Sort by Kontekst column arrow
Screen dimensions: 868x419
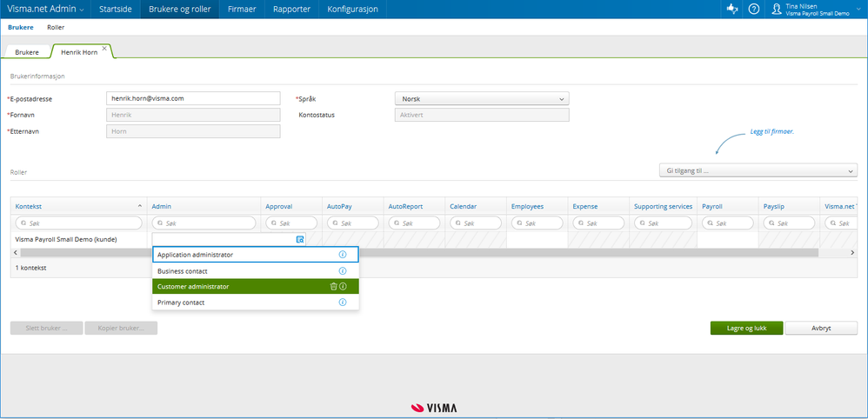[x=139, y=206]
